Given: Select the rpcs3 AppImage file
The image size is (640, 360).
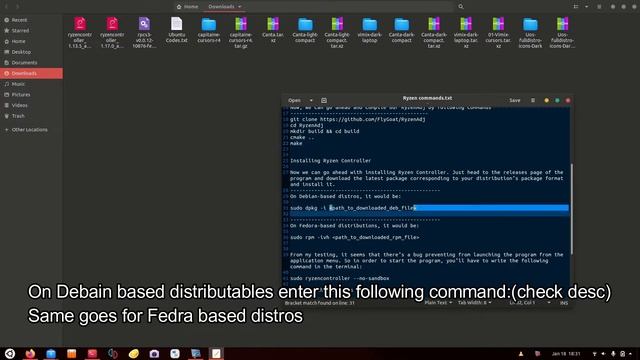Looking at the screenshot, I should (x=144, y=33).
